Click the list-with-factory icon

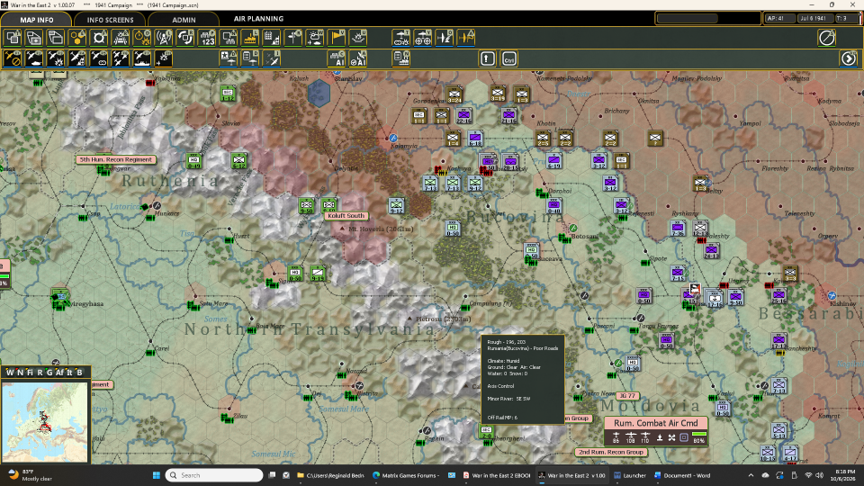[x=401, y=58]
